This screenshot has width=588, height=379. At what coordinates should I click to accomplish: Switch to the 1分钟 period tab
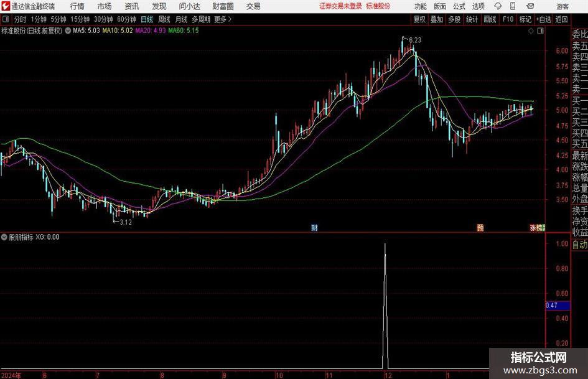(x=39, y=19)
